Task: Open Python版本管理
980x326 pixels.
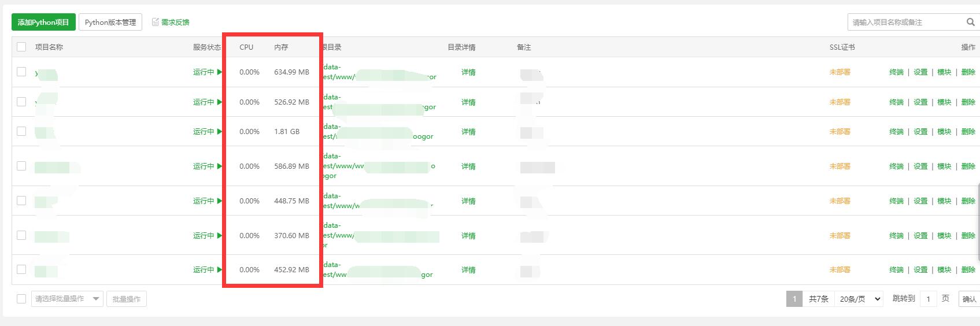Action: tap(110, 22)
